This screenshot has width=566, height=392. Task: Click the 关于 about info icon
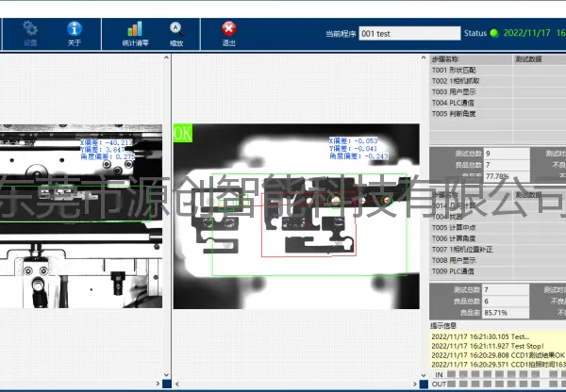point(74,34)
